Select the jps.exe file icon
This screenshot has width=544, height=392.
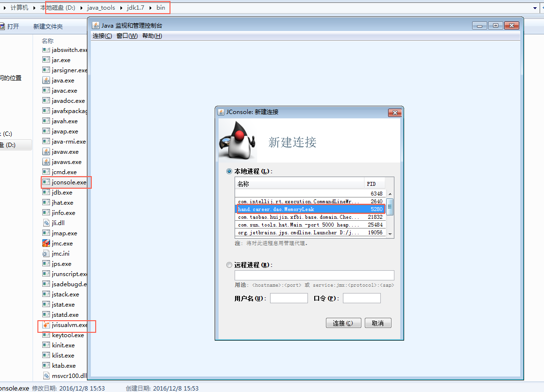pyautogui.click(x=46, y=263)
